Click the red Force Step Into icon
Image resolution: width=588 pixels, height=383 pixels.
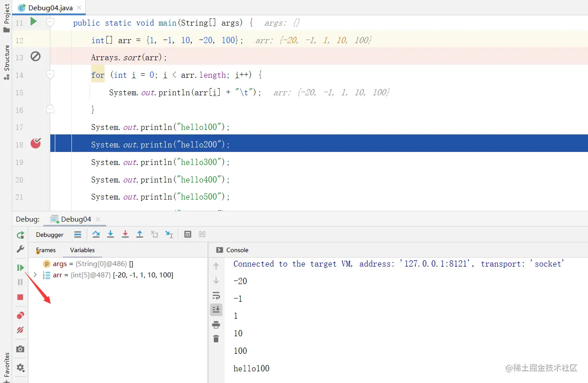[125, 234]
